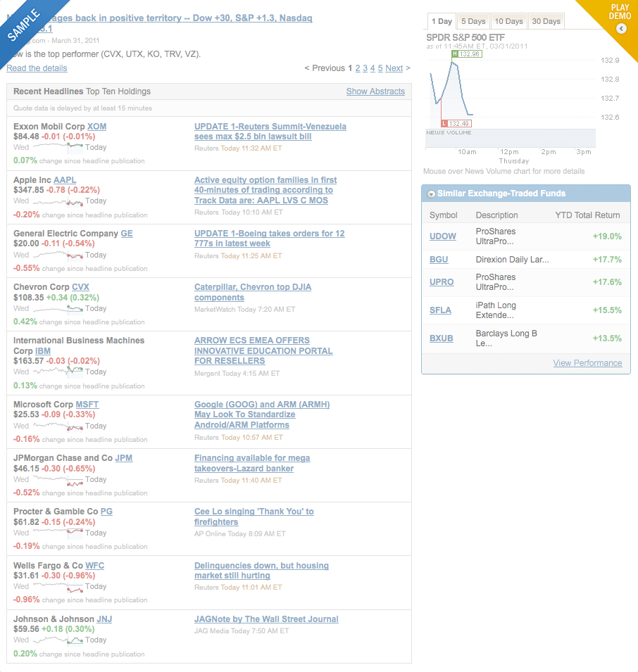
Task: Go to headline page 5
Action: coord(380,68)
